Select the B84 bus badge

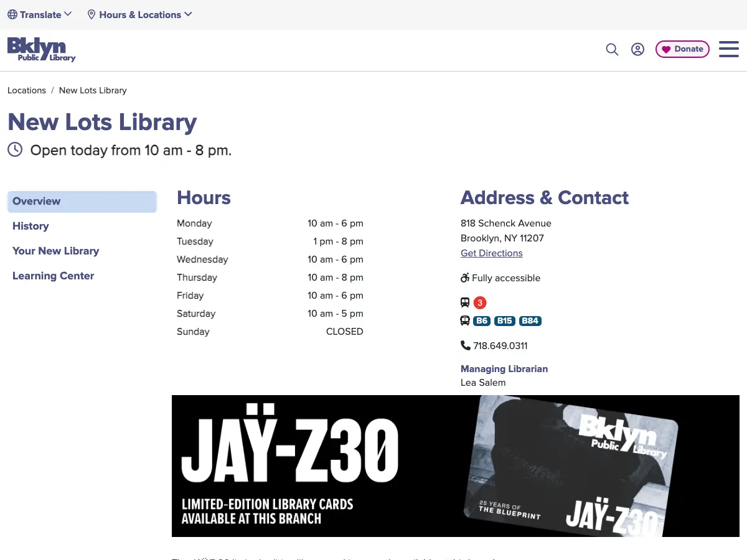click(530, 321)
